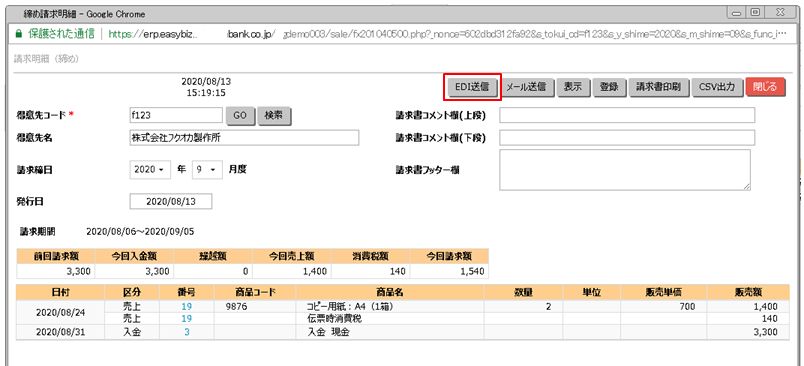The image size is (804, 366).
Task: Click the 請求書フッター欄 text area
Action: pos(625,170)
